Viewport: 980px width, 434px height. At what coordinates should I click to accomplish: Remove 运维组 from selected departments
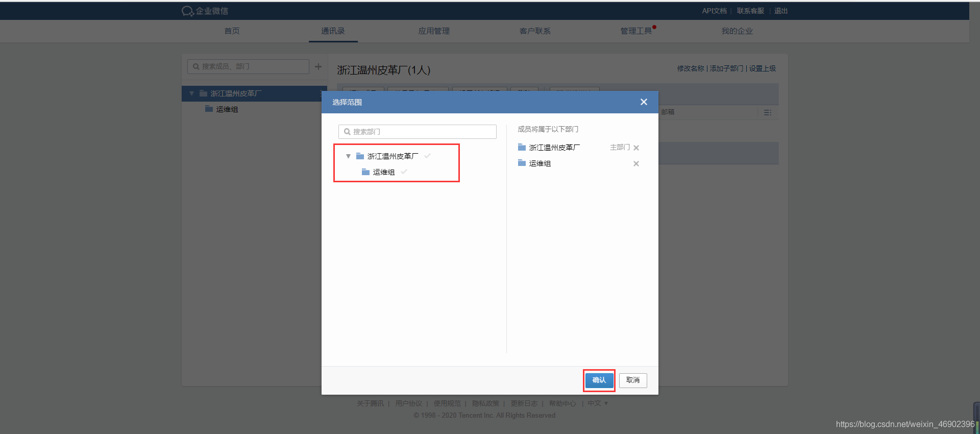(636, 164)
